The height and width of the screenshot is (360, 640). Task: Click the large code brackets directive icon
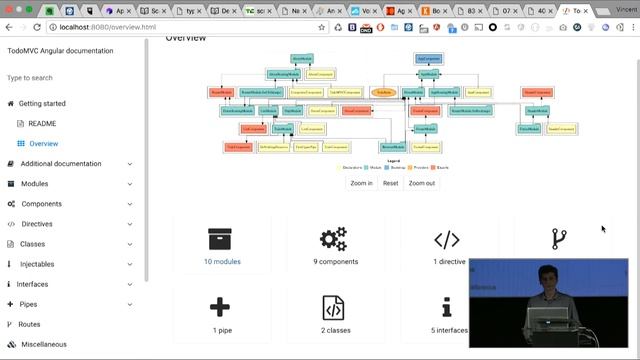[447, 239]
